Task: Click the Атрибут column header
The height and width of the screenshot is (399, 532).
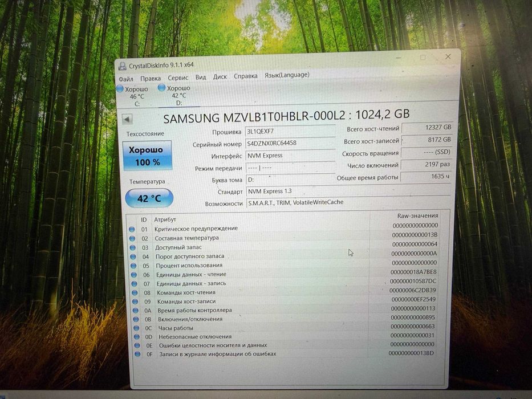Action: (165, 219)
